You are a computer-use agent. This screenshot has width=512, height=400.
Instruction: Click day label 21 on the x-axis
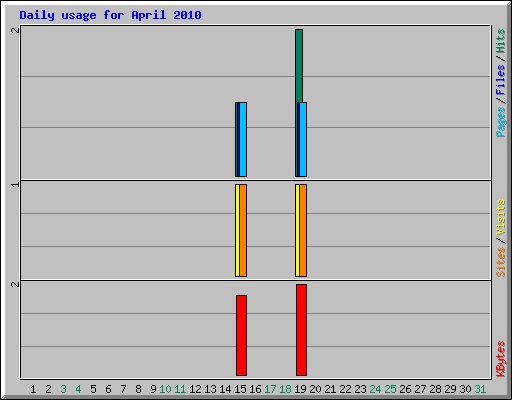pos(330,389)
